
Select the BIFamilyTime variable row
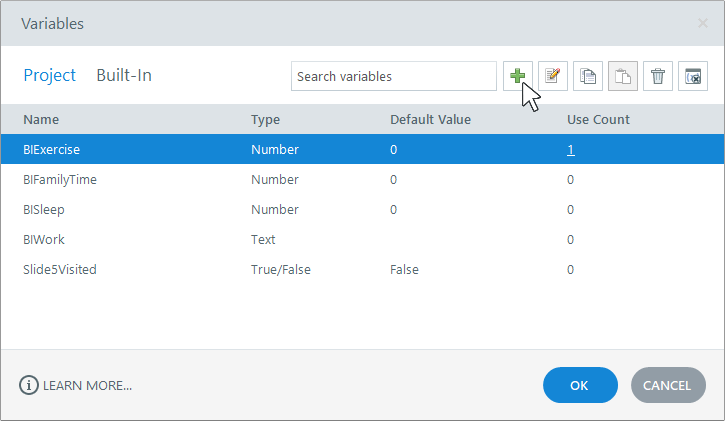click(x=362, y=179)
